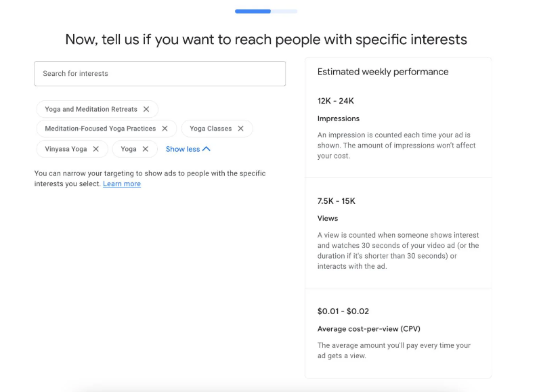Collapse interests using the up chevron
The width and height of the screenshot is (539, 392).
pos(207,149)
